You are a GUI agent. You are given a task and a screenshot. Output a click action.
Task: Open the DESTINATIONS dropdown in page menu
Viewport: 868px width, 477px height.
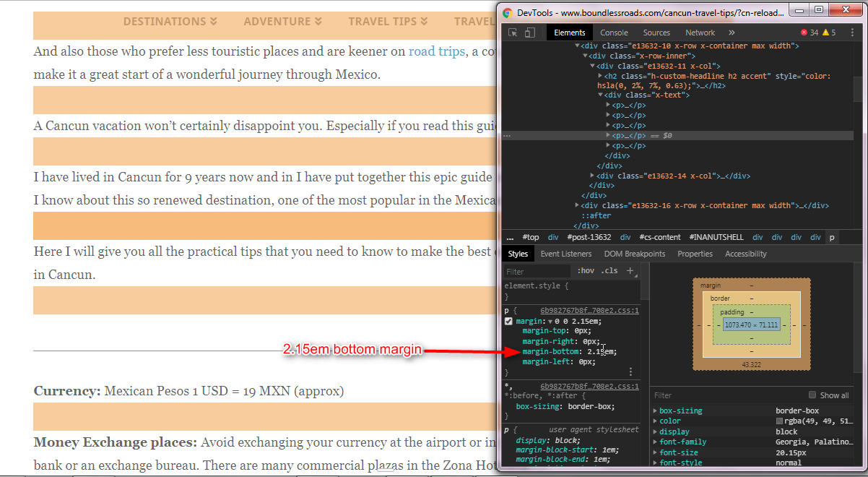tap(170, 22)
